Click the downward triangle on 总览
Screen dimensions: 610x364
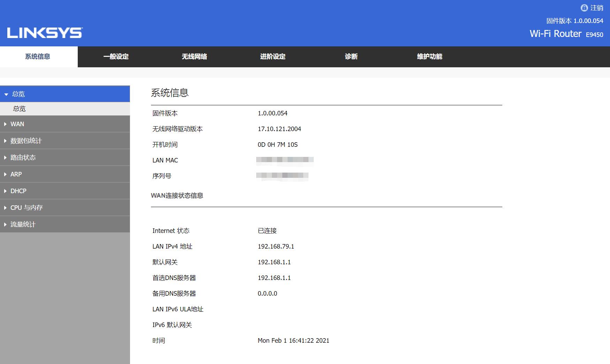[x=6, y=94]
